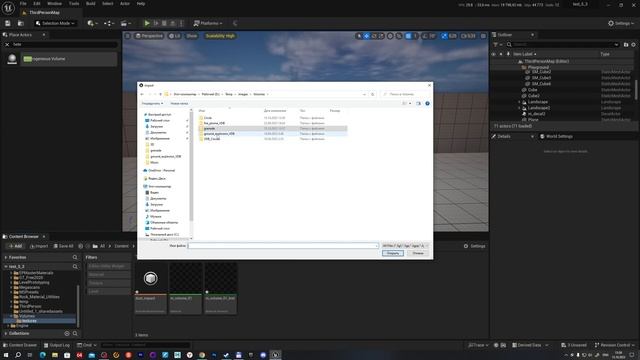
Task: Click Outliner add folder icon
Action: tap(626, 44)
